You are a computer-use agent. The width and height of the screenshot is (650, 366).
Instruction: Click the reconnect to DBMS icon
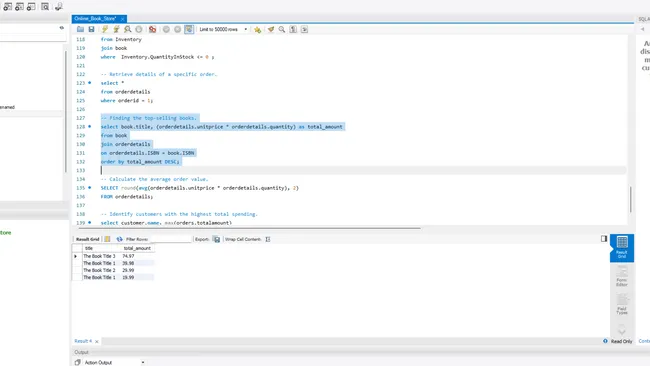coord(58,7)
